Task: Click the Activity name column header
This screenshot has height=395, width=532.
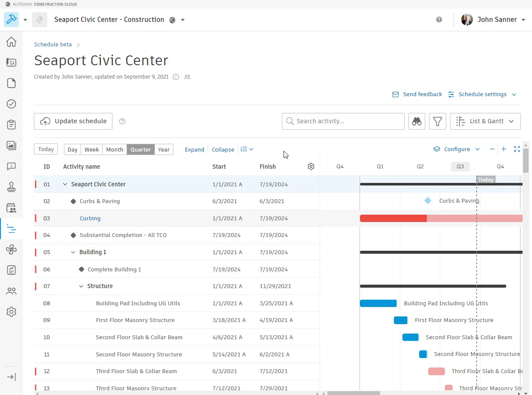Action: [82, 167]
